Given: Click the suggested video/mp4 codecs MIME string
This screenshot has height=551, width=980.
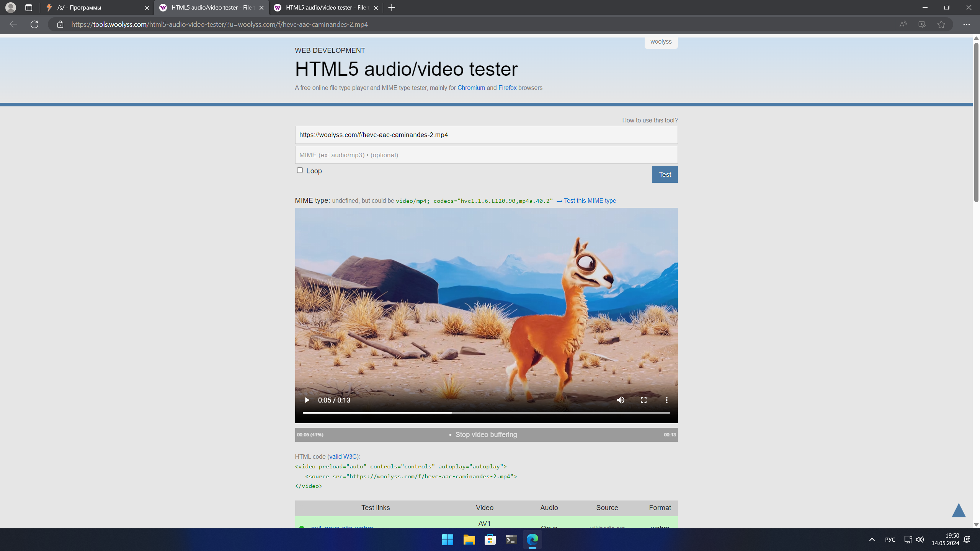Looking at the screenshot, I should coord(474,201).
